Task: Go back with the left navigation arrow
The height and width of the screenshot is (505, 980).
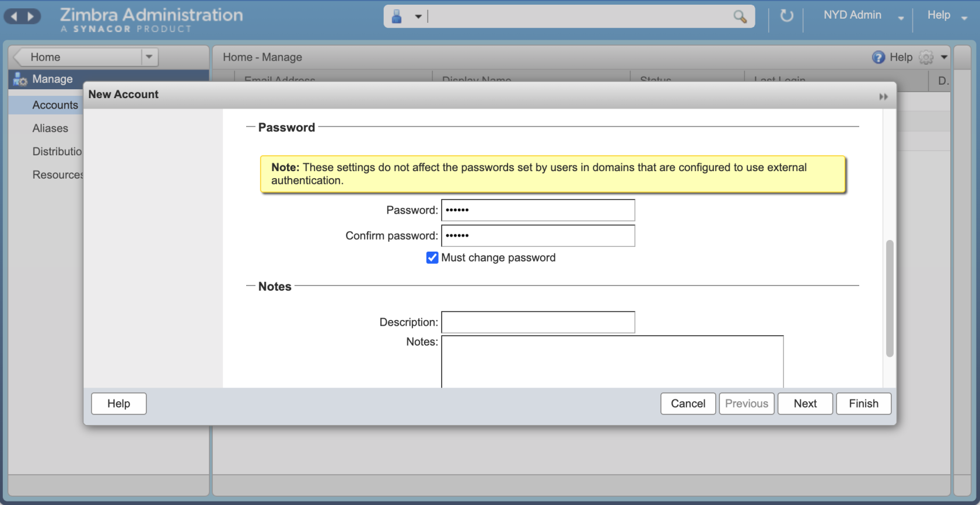Action: 14,16
